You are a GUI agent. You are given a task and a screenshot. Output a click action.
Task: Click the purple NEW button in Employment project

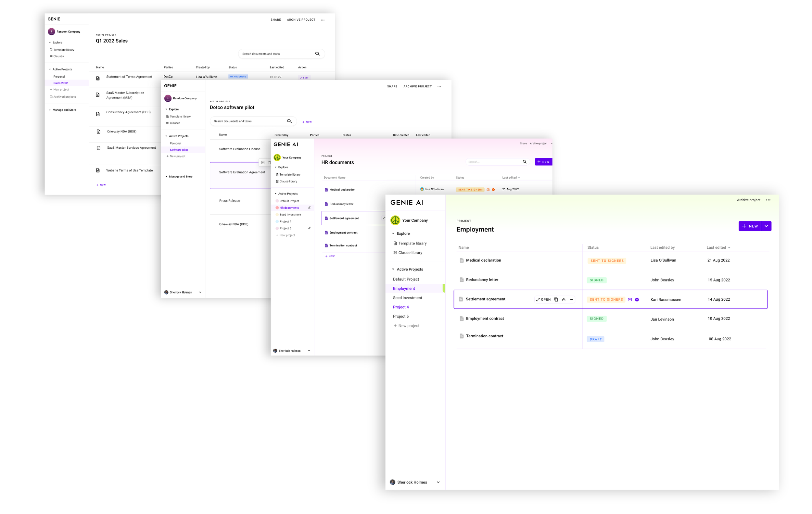point(750,226)
